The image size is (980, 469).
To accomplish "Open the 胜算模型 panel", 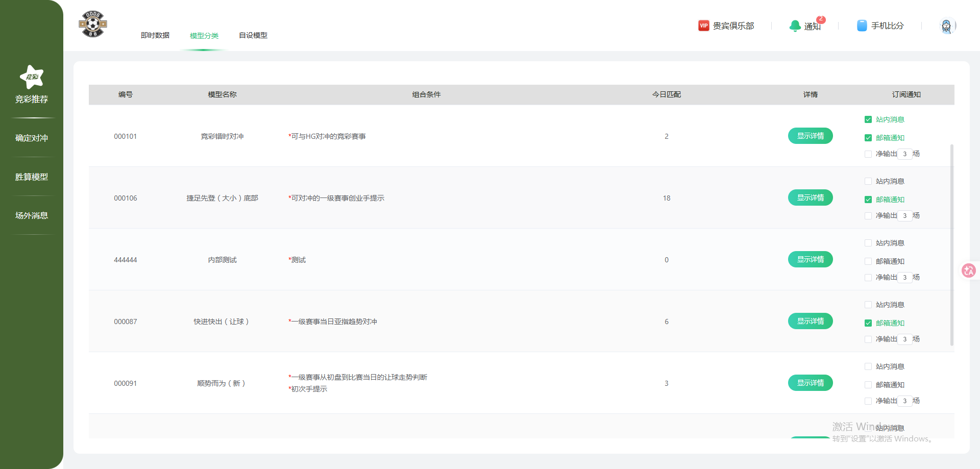I will tap(31, 177).
